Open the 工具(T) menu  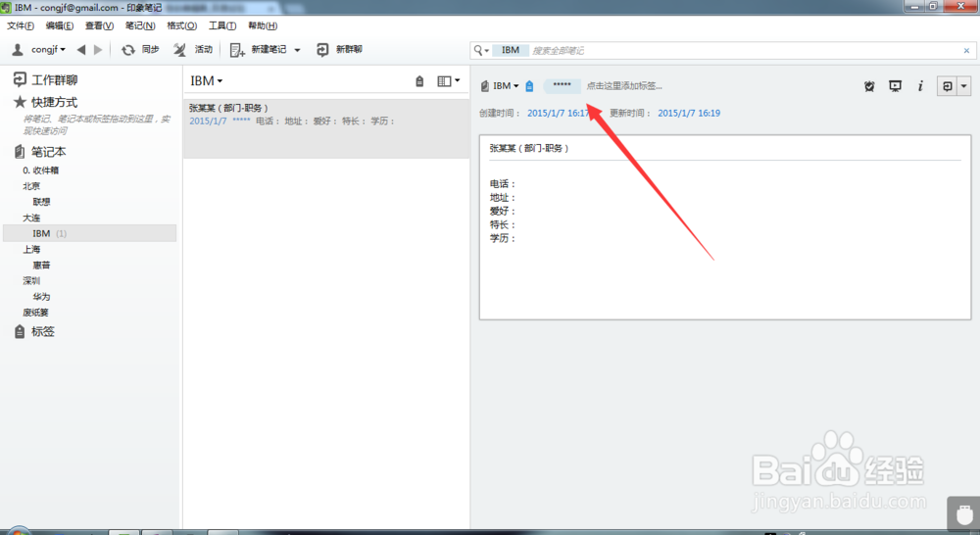point(222,25)
